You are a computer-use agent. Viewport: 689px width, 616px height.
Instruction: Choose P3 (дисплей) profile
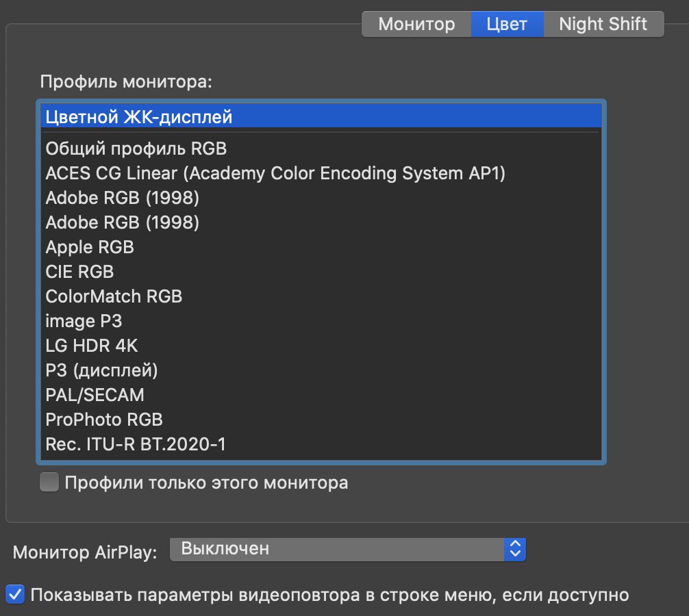click(x=321, y=370)
